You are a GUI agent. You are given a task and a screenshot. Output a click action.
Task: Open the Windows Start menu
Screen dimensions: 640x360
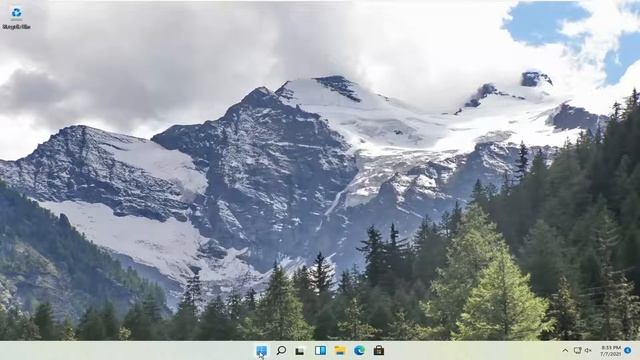(x=261, y=350)
